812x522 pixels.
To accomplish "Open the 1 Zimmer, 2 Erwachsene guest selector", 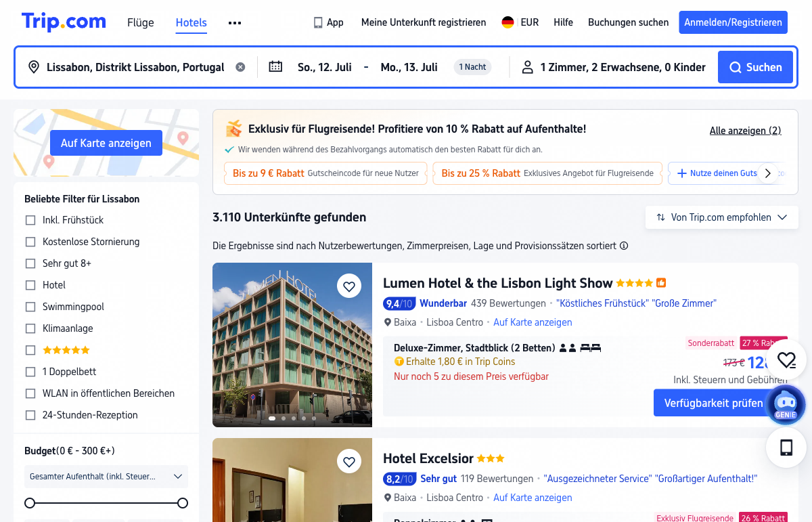I will [x=623, y=67].
